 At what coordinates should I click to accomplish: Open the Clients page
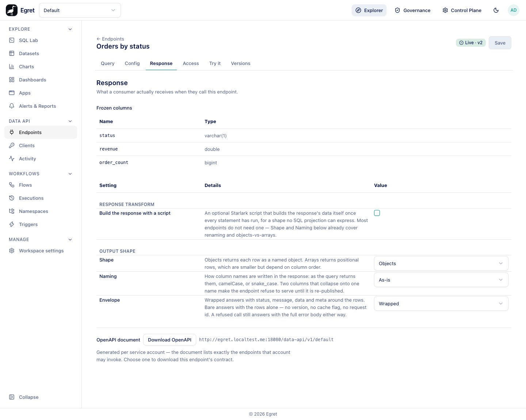[41, 145]
